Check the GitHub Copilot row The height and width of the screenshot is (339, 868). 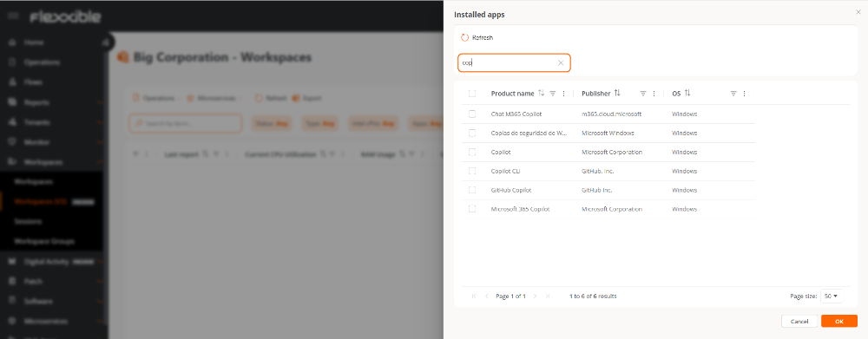click(x=472, y=190)
